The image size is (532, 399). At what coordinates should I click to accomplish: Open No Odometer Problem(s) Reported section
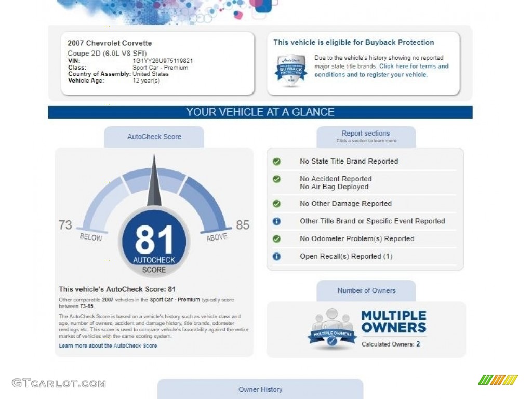click(x=357, y=239)
